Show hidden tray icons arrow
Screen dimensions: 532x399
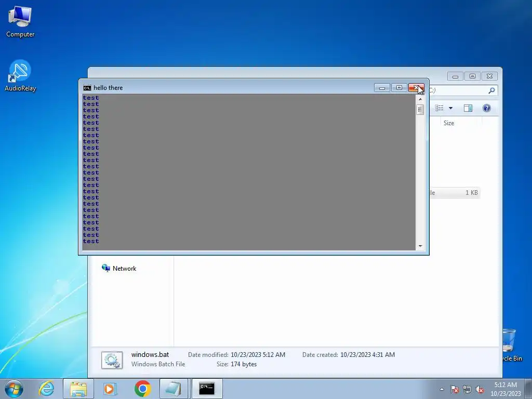(442, 389)
